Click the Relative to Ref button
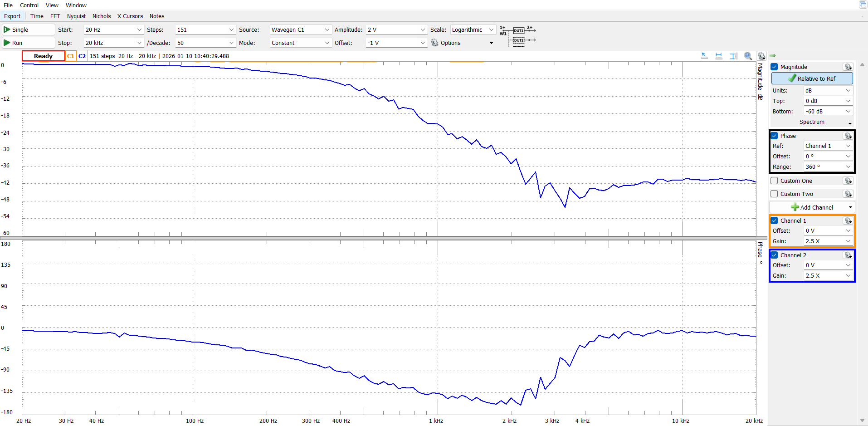The width and height of the screenshot is (868, 426). (812, 78)
